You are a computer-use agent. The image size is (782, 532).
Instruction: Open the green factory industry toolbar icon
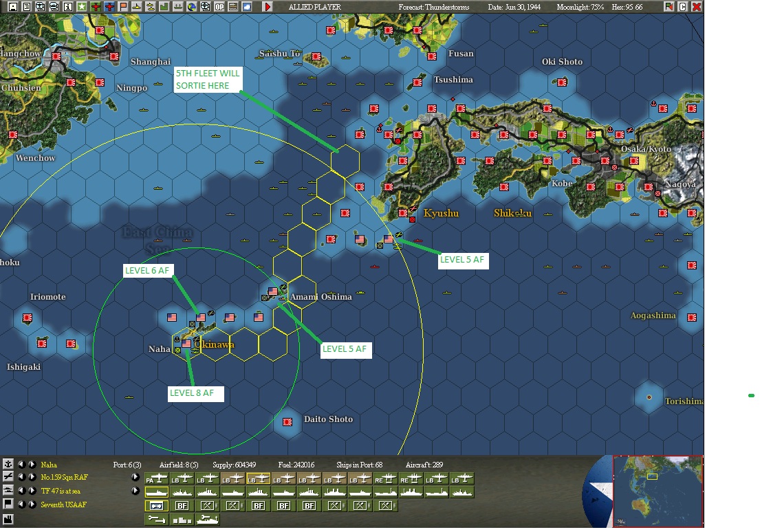tap(164, 7)
